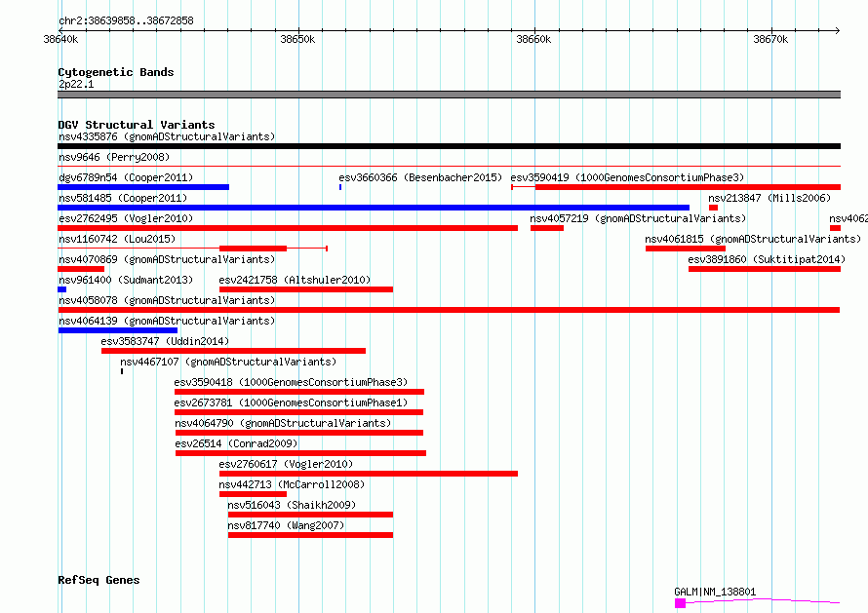
Task: Select the red esv2421758 variant bar
Action: (x=306, y=289)
